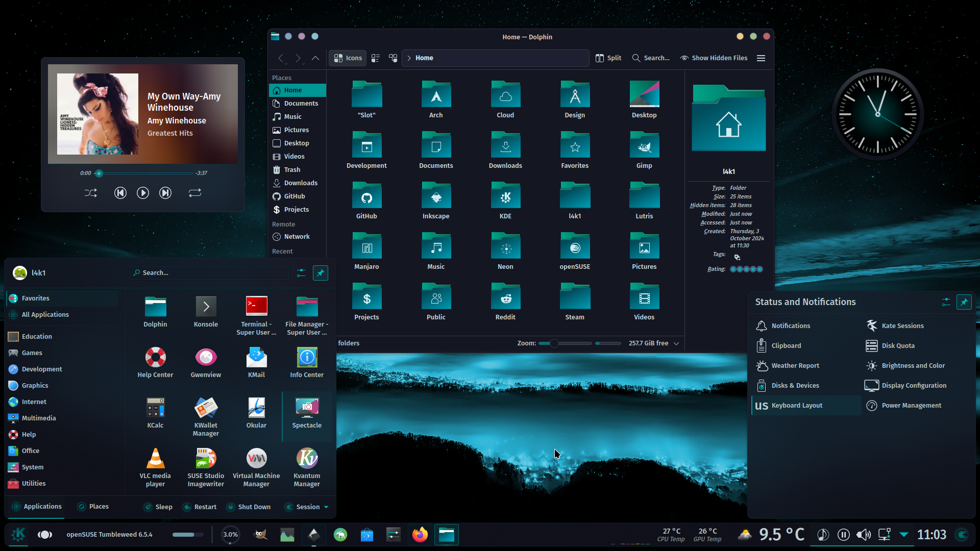Screen dimensions: 980x551
Task: Click the Restart button
Action: pyautogui.click(x=200, y=507)
